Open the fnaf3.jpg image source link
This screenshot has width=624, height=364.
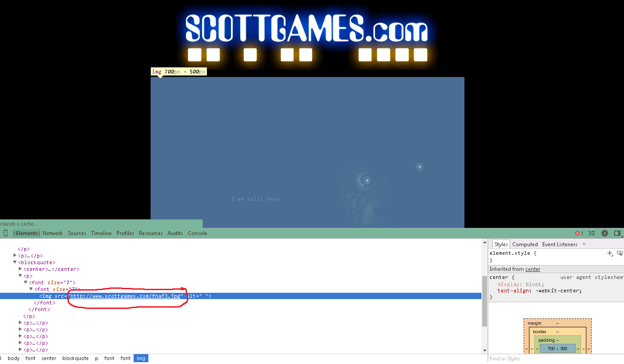click(126, 296)
